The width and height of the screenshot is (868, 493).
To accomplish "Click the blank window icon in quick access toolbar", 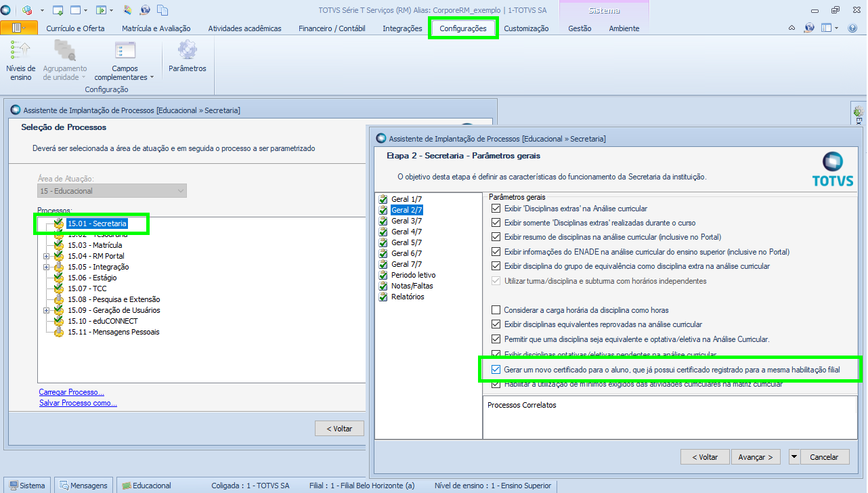I will click(75, 10).
